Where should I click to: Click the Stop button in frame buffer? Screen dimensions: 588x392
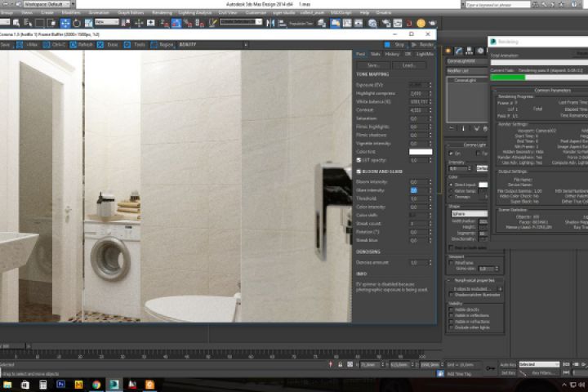click(x=395, y=45)
